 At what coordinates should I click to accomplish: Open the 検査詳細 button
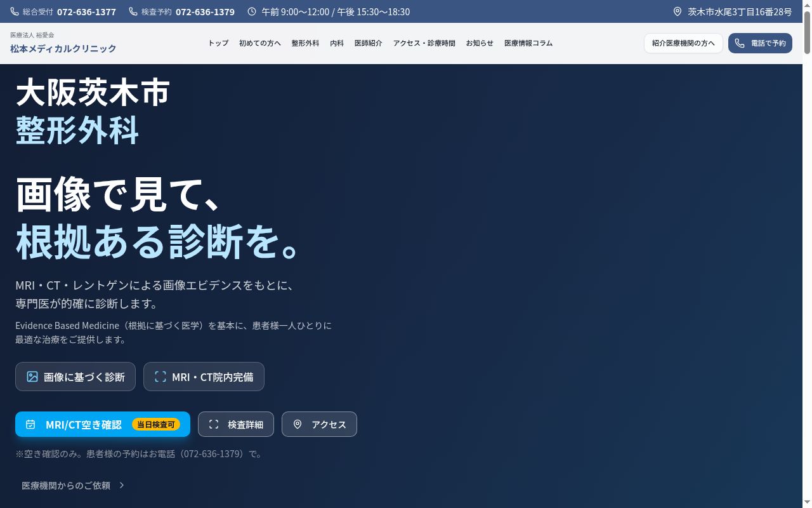tap(236, 424)
